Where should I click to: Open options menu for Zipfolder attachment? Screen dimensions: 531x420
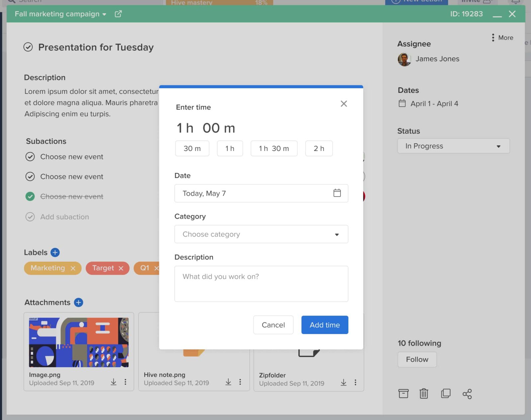point(355,382)
